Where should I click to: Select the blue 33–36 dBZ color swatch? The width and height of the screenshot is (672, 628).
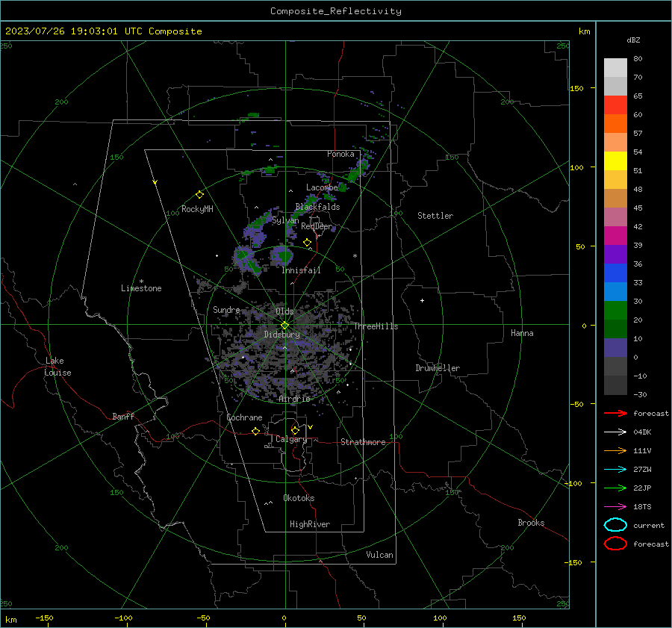[x=615, y=273]
